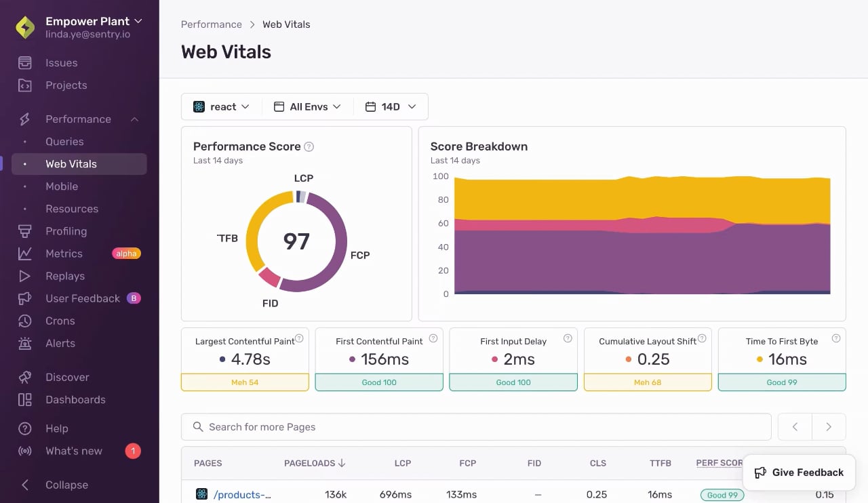This screenshot has height=503, width=868.
Task: Select Queries under Performance
Action: 64,142
